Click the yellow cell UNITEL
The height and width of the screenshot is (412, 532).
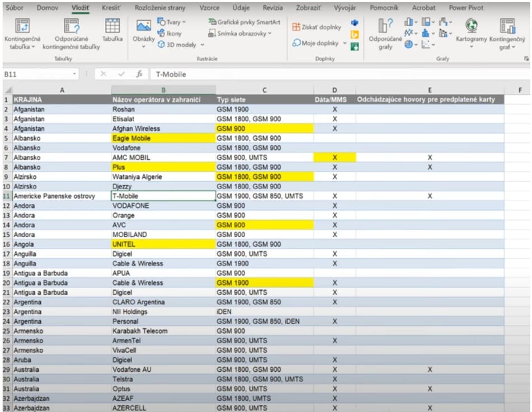[163, 244]
